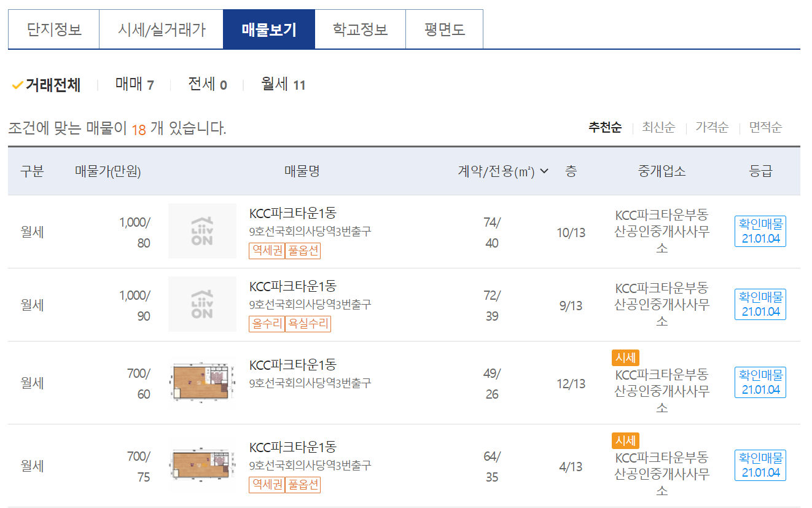Click the 풀옵션 tag on the 700/75 listing

point(303,485)
